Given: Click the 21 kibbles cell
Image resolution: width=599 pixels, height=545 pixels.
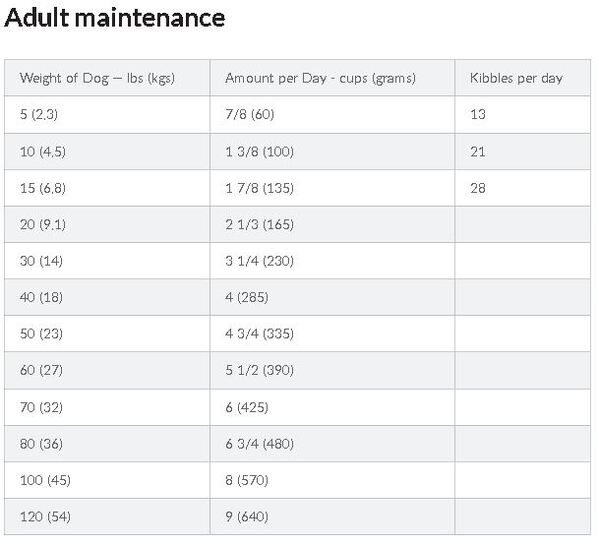Looking at the screenshot, I should (523, 152).
